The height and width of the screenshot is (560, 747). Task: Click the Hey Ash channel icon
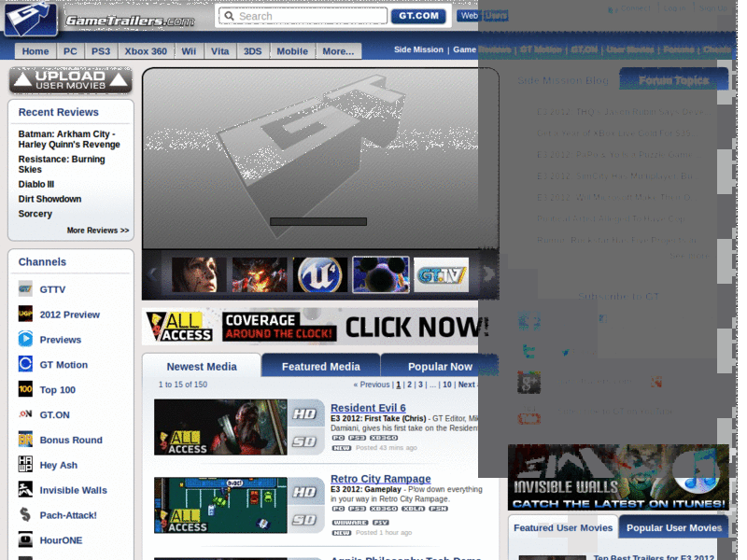(x=25, y=464)
